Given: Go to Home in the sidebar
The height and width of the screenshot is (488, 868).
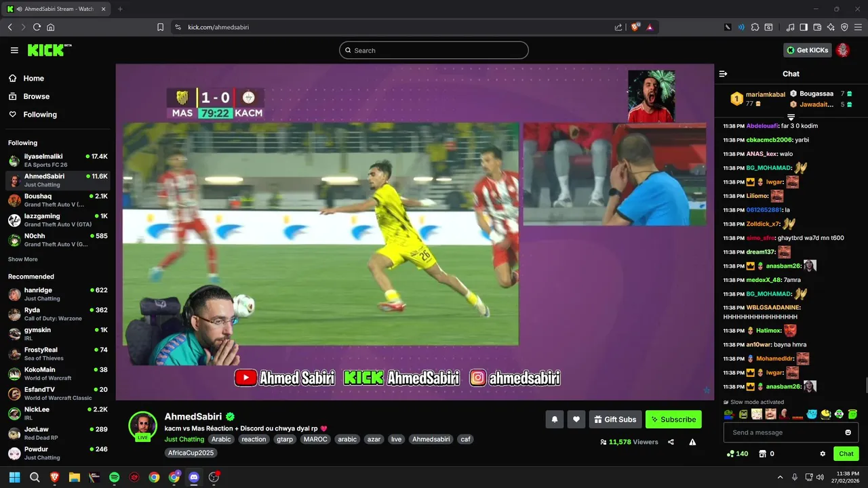Looking at the screenshot, I should click(26, 78).
